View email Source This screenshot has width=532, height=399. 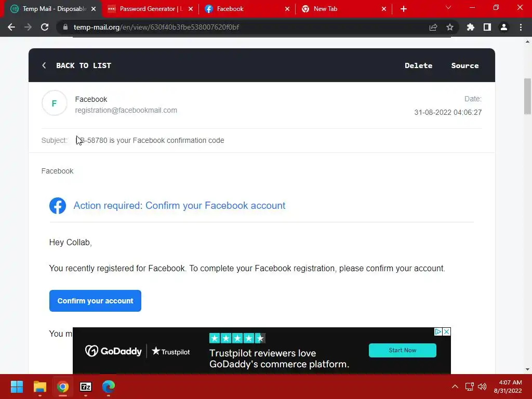click(x=465, y=65)
